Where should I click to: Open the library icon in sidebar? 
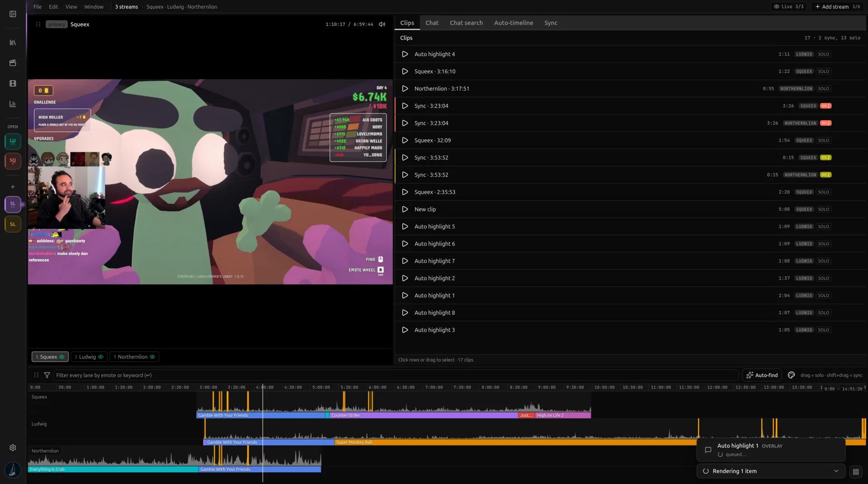tap(13, 42)
